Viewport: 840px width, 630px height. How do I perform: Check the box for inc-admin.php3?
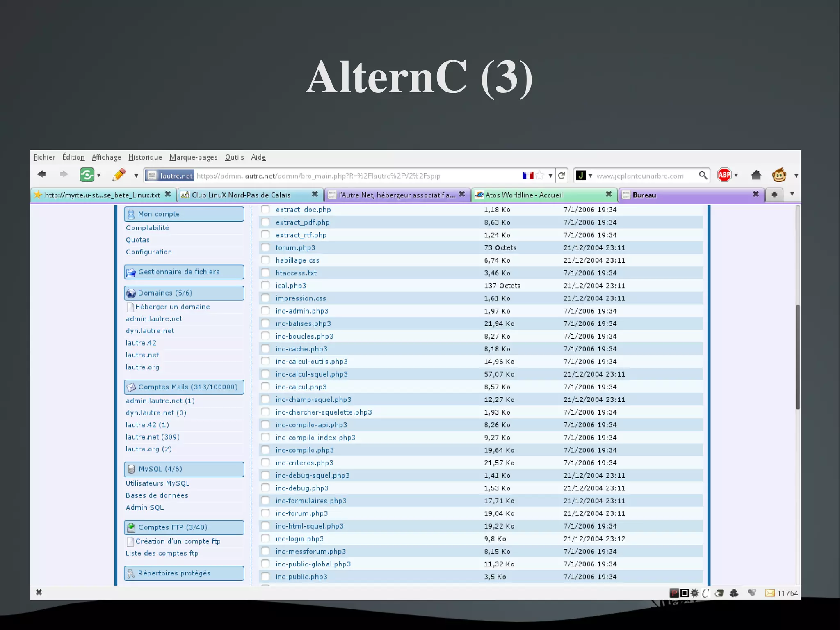pos(265,311)
